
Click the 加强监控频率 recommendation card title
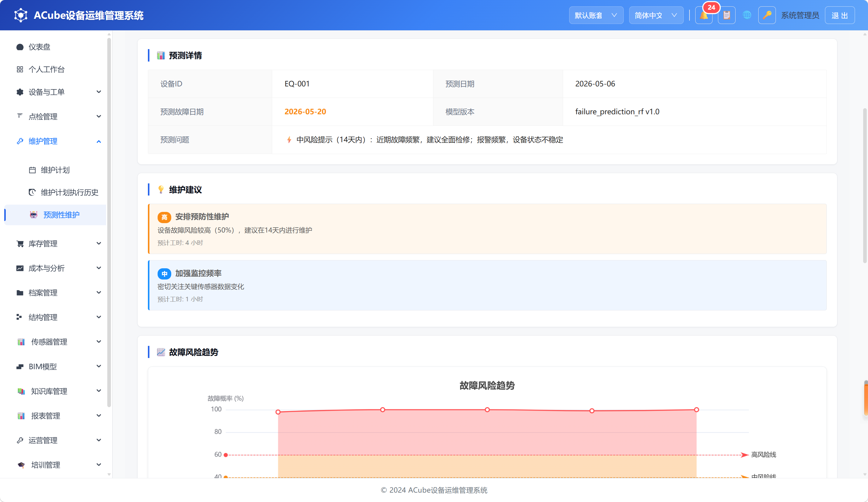pos(198,273)
